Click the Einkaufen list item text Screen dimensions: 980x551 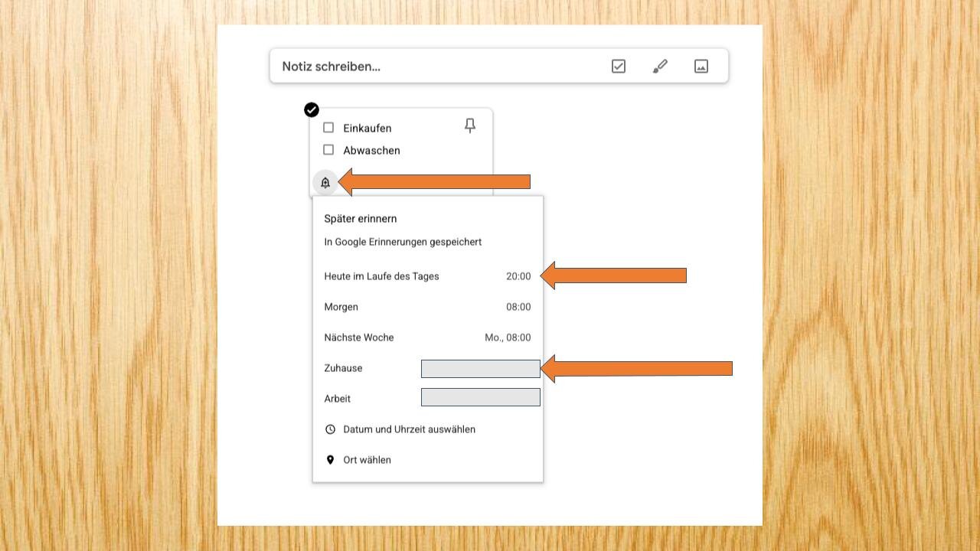[x=367, y=128]
